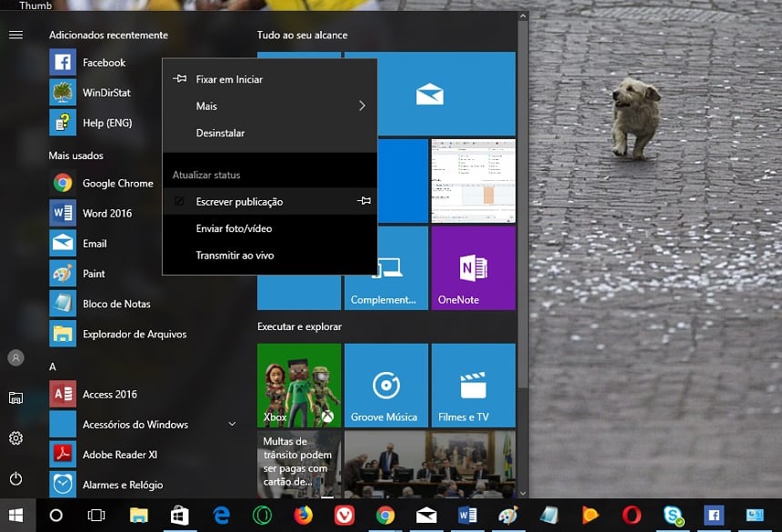This screenshot has height=532, width=782.
Task: Click the Power icon in the Start sidebar
Action: 16,478
